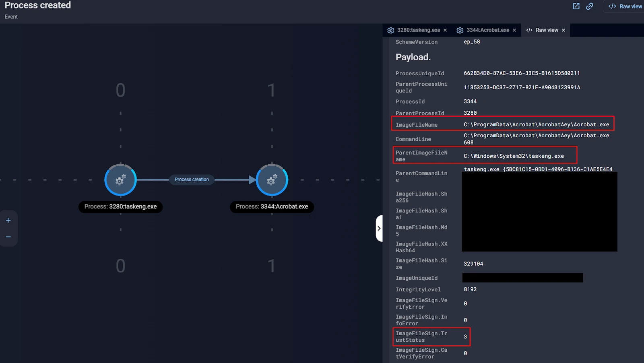Click the Raw view button at top right
Viewport: 644px width, 363px height.
625,6
